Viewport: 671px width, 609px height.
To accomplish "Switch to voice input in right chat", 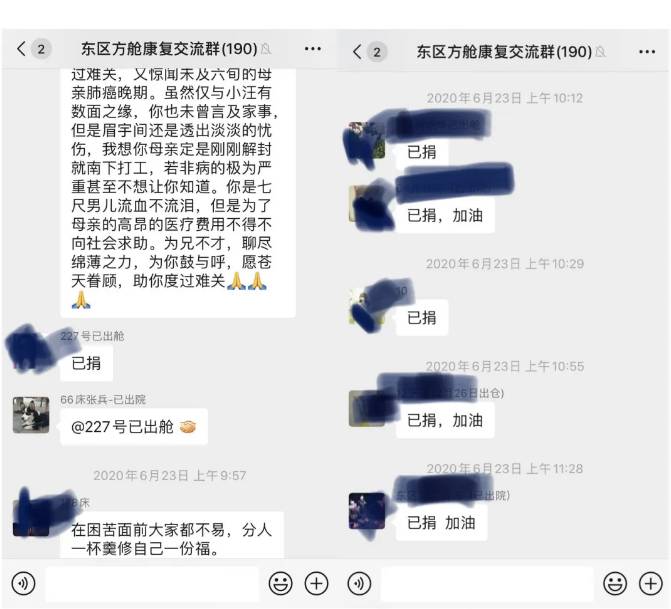I will 359,583.
